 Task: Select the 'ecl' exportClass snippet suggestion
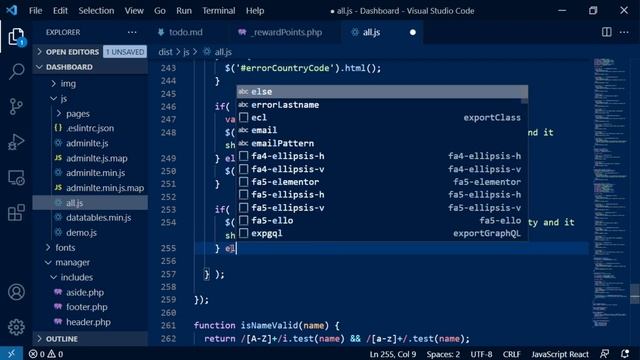[382, 118]
